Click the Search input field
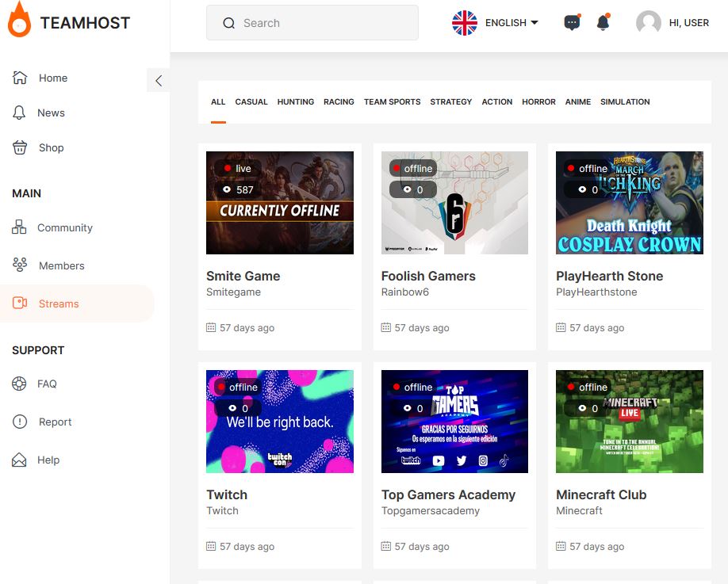 click(x=312, y=23)
